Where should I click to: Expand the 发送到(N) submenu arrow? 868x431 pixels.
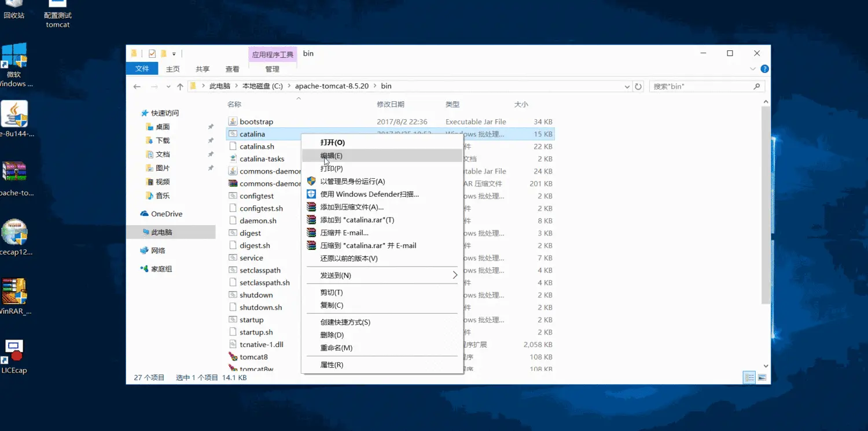(x=455, y=275)
